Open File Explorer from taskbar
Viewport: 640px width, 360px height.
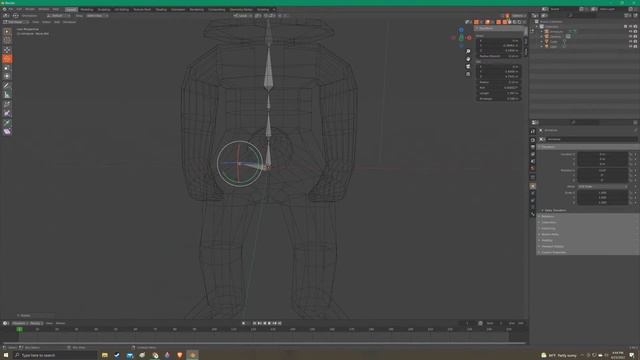105,355
